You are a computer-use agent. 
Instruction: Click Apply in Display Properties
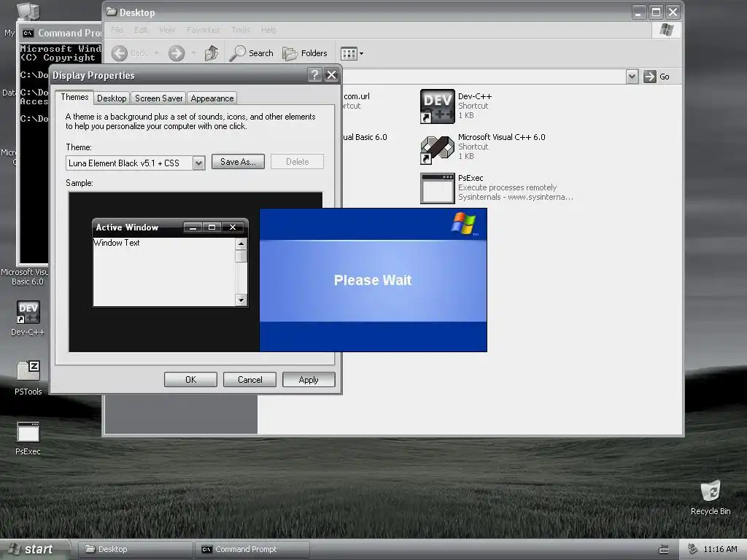tap(309, 379)
